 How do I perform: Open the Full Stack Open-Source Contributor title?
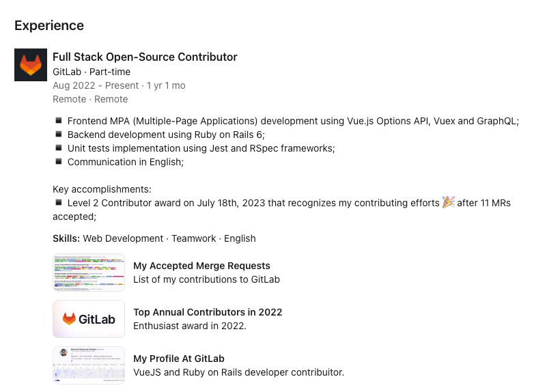pos(145,57)
